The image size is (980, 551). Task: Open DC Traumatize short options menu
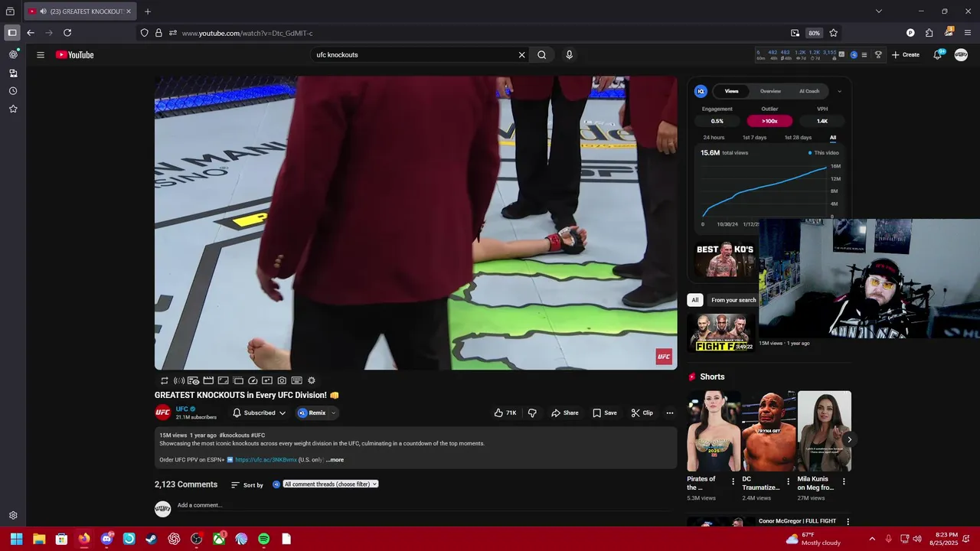[789, 482]
